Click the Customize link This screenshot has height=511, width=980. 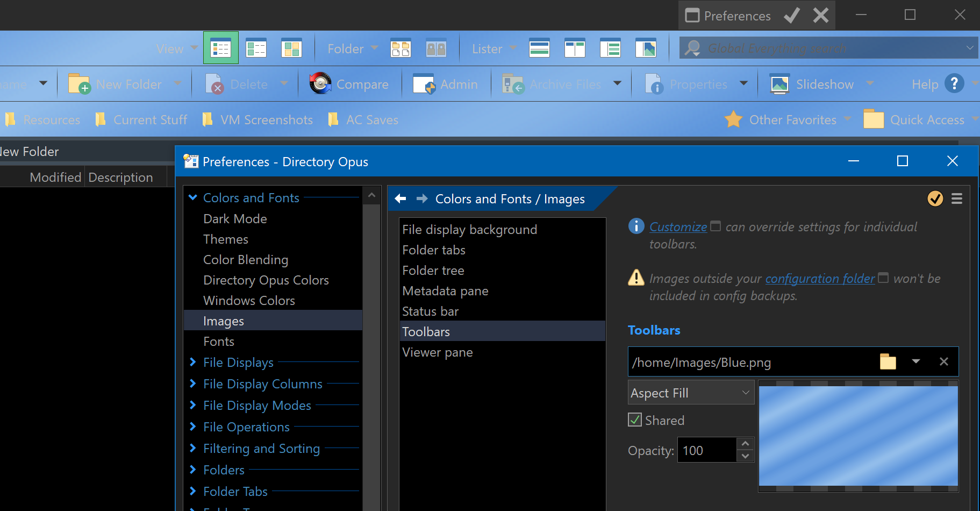677,226
